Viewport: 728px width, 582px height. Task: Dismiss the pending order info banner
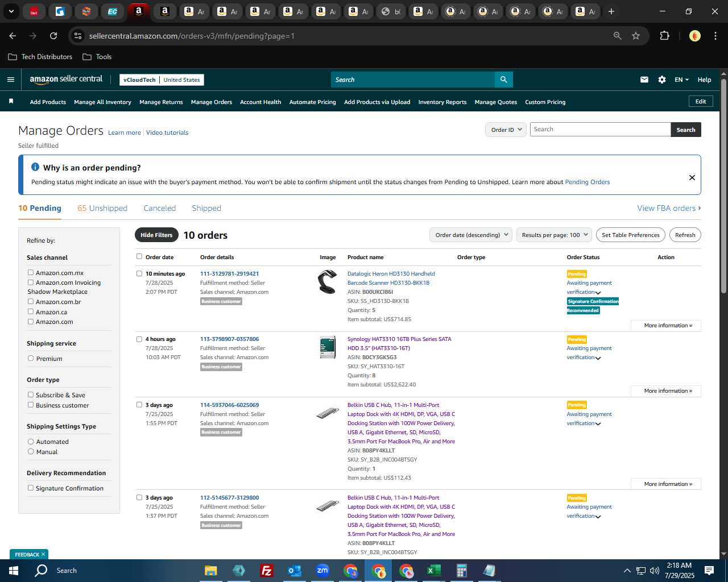click(692, 177)
